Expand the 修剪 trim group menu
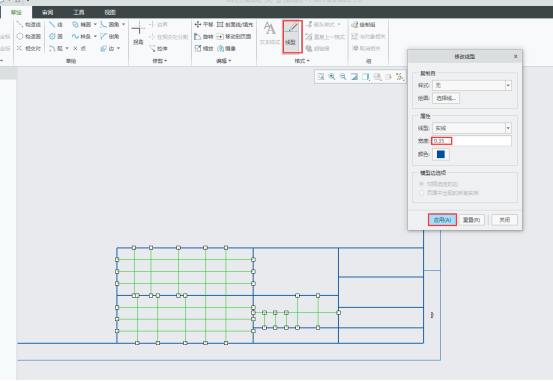This screenshot has width=553, height=381. click(x=160, y=61)
